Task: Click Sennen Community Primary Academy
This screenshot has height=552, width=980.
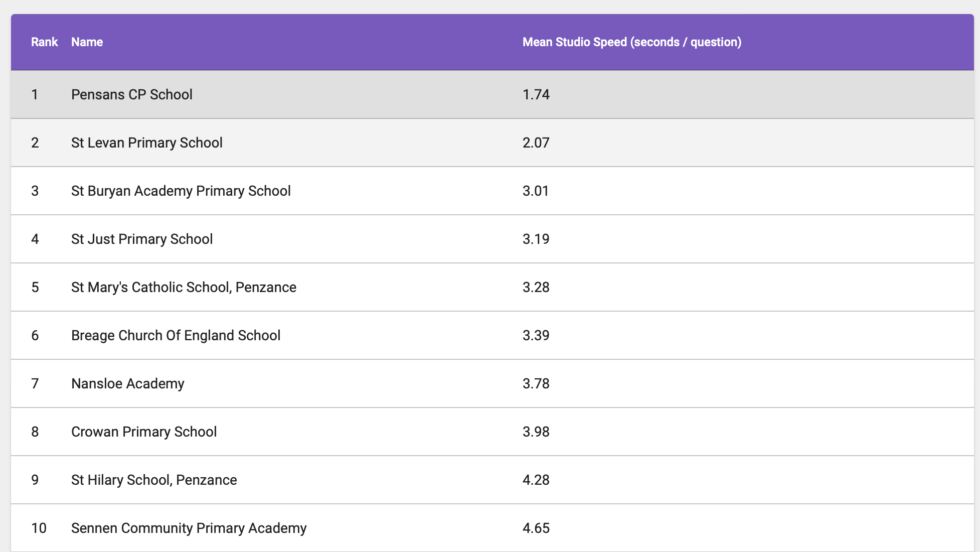Action: (189, 528)
